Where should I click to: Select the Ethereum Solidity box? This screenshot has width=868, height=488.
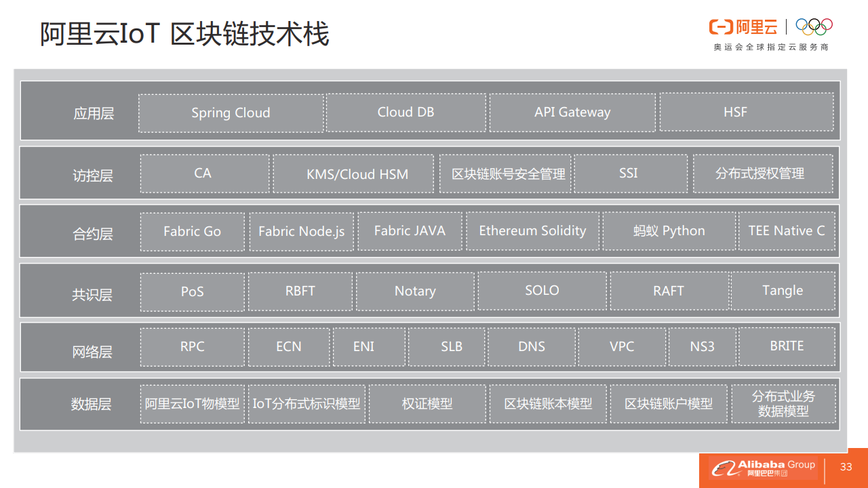[x=532, y=232]
